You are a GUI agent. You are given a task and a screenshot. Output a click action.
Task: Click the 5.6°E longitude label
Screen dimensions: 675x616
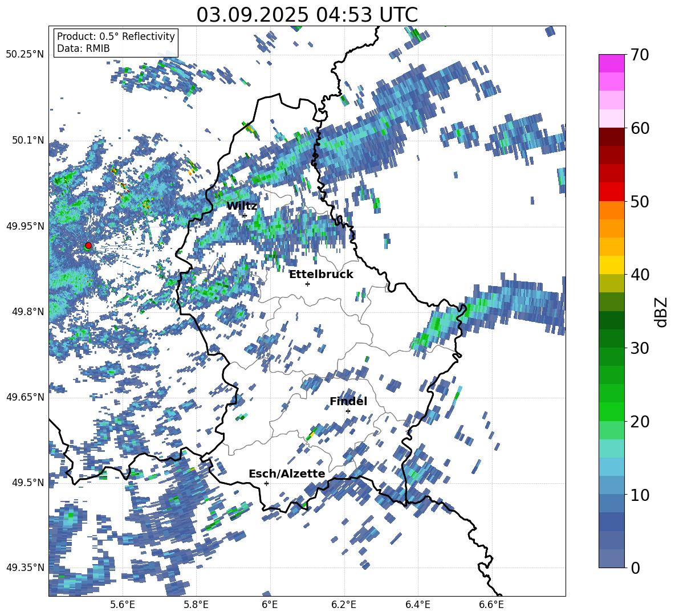click(123, 605)
